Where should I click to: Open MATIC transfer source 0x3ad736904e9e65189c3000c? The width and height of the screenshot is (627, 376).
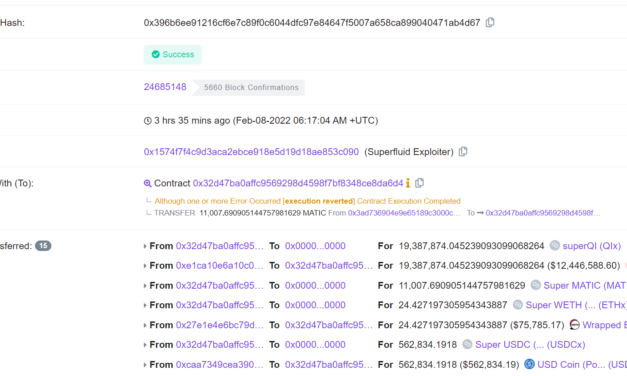[x=404, y=213]
